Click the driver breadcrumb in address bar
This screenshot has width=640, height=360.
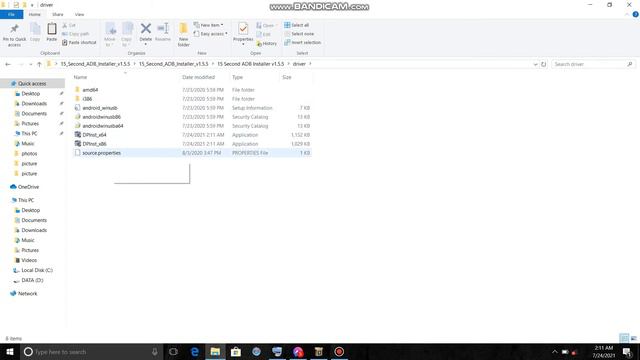pos(299,64)
